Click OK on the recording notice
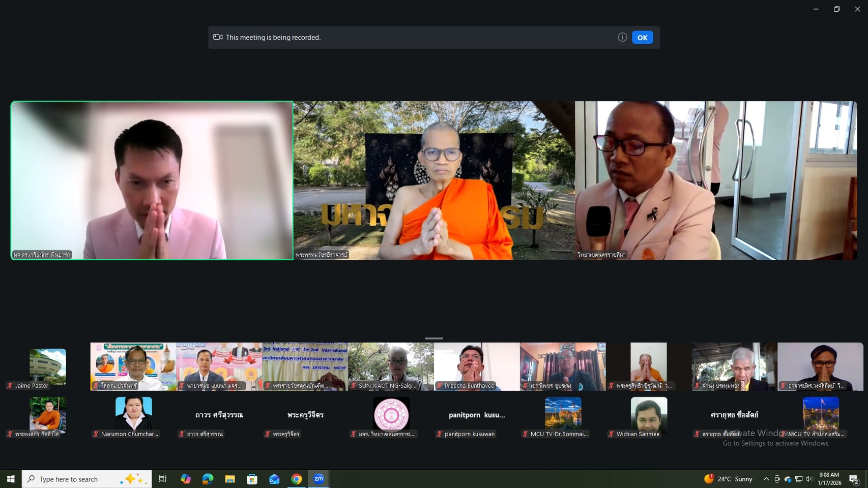 coord(642,38)
